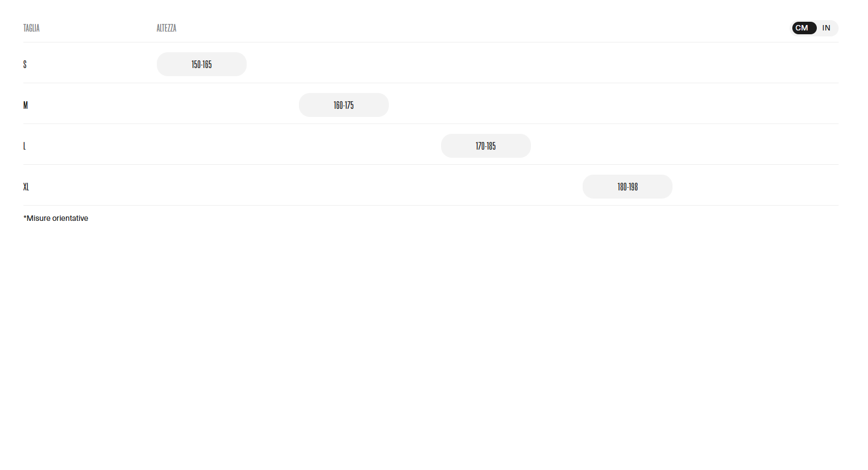
Task: Click the 150-165 height pill
Action: tap(201, 65)
